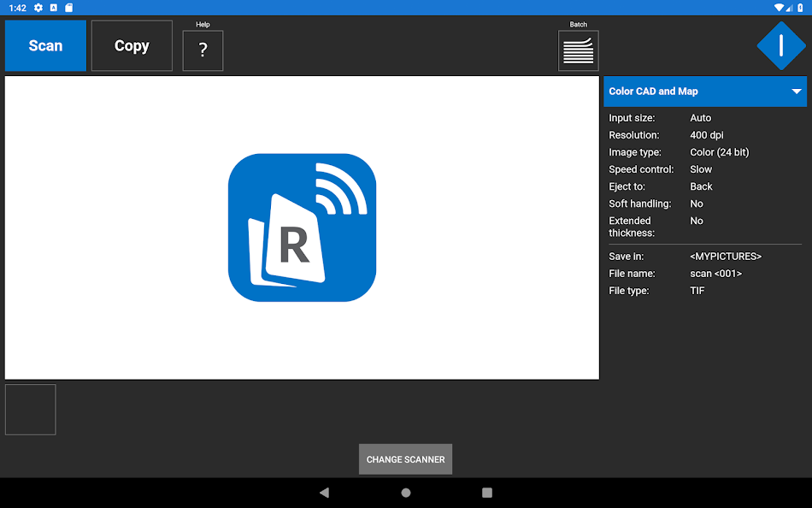The height and width of the screenshot is (508, 812).
Task: Open Help with the question mark icon
Action: pyautogui.click(x=203, y=50)
